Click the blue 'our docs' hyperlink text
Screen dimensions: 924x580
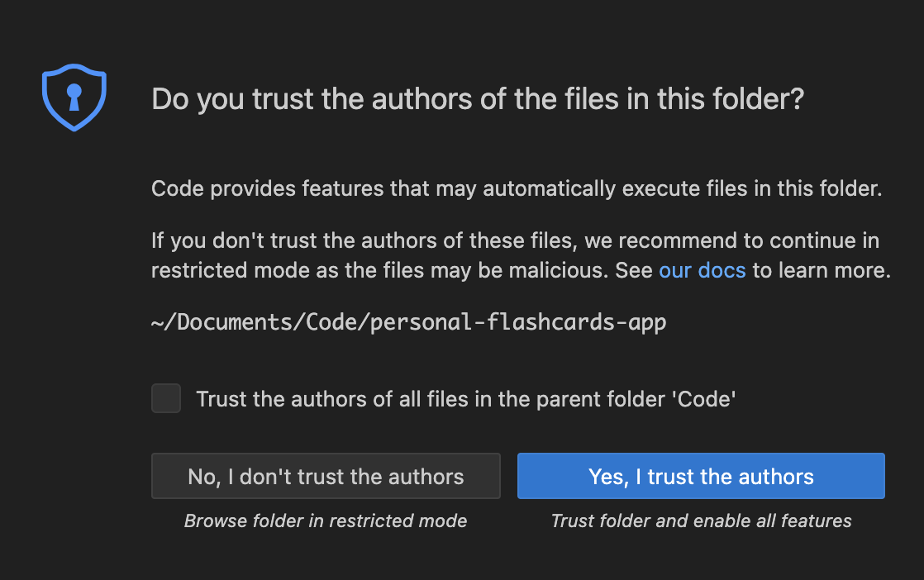(702, 269)
